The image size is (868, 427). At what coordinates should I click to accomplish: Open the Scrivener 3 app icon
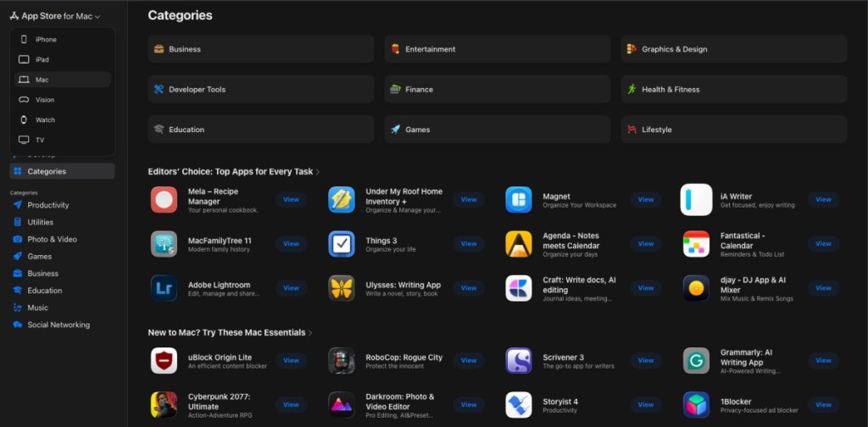(x=519, y=361)
